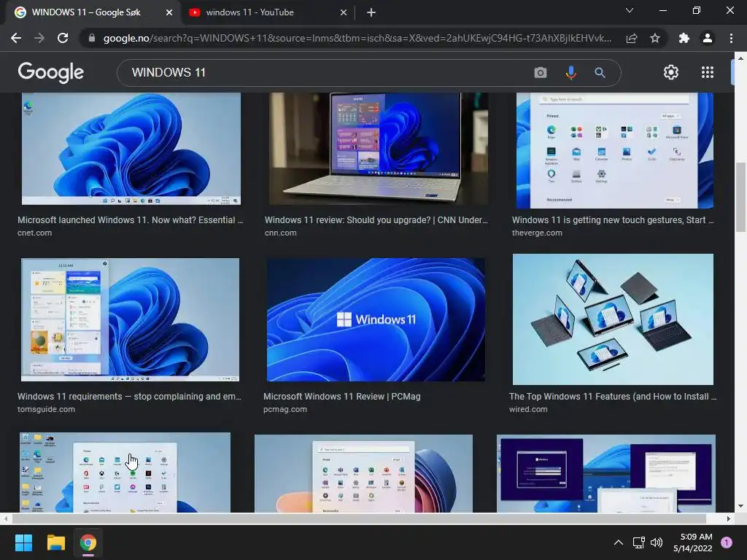Image resolution: width=747 pixels, height=560 pixels.
Task: Open Chrome's three-dot menu
Action: [x=731, y=38]
